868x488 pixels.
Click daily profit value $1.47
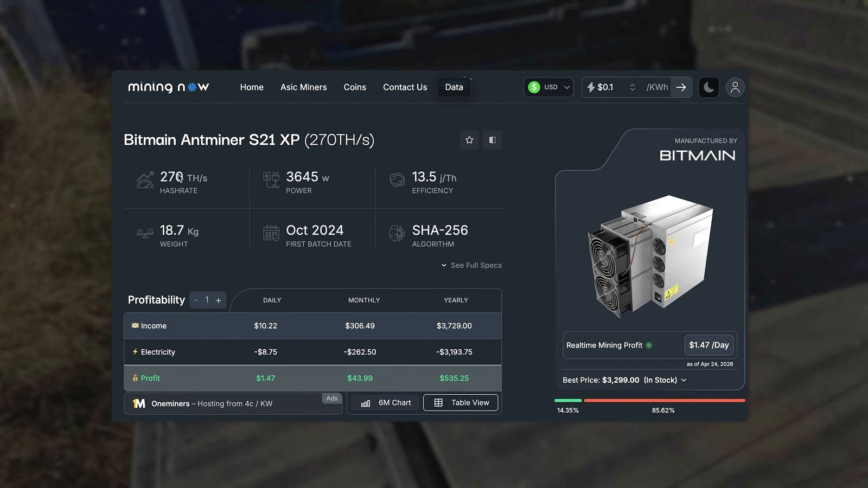click(265, 378)
